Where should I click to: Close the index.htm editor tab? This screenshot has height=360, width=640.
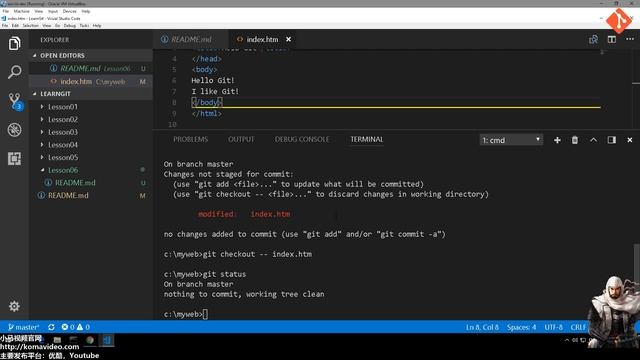pos(289,39)
